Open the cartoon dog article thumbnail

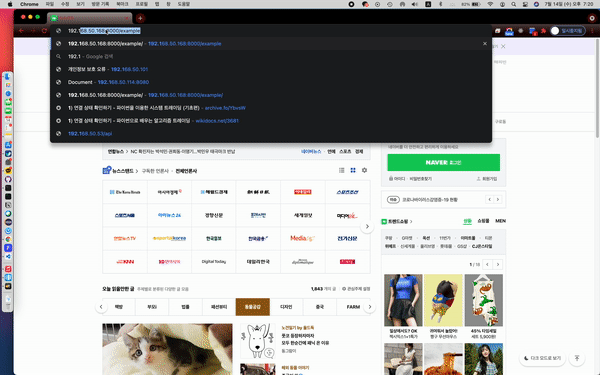point(258,341)
